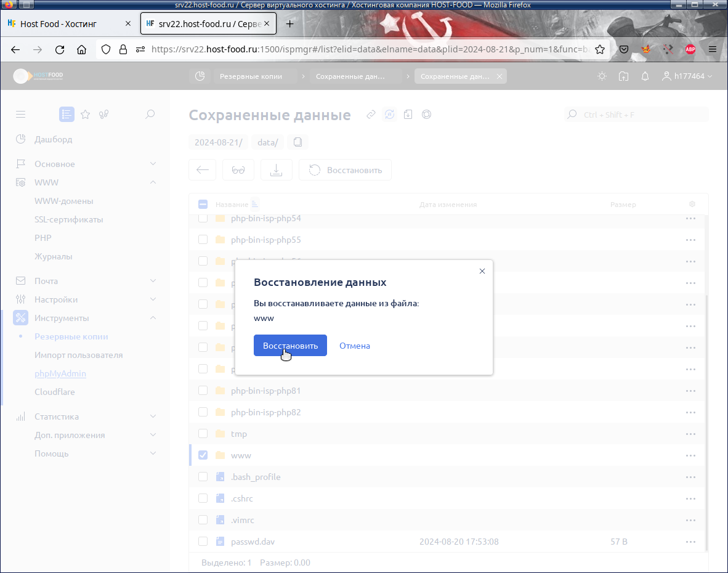Uncheck the www folder checkbox
This screenshot has width=728, height=573.
pos(203,455)
